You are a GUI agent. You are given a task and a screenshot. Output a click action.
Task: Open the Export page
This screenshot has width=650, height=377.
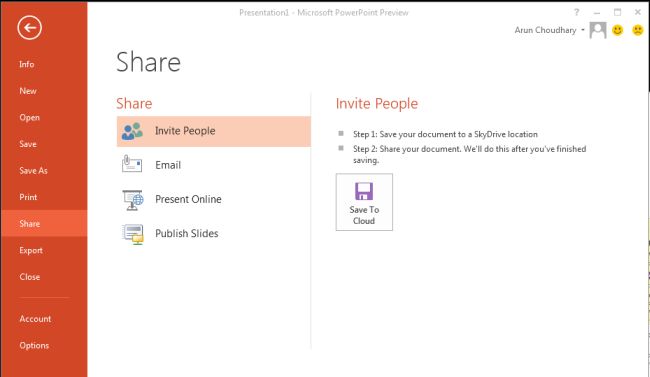click(44, 250)
